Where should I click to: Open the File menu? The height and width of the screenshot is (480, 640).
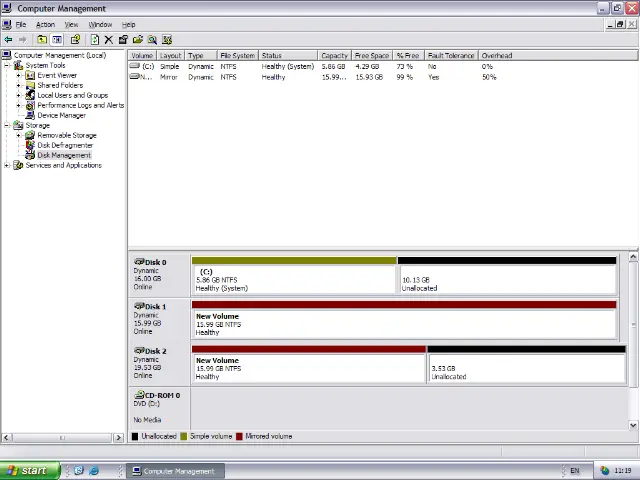21,24
